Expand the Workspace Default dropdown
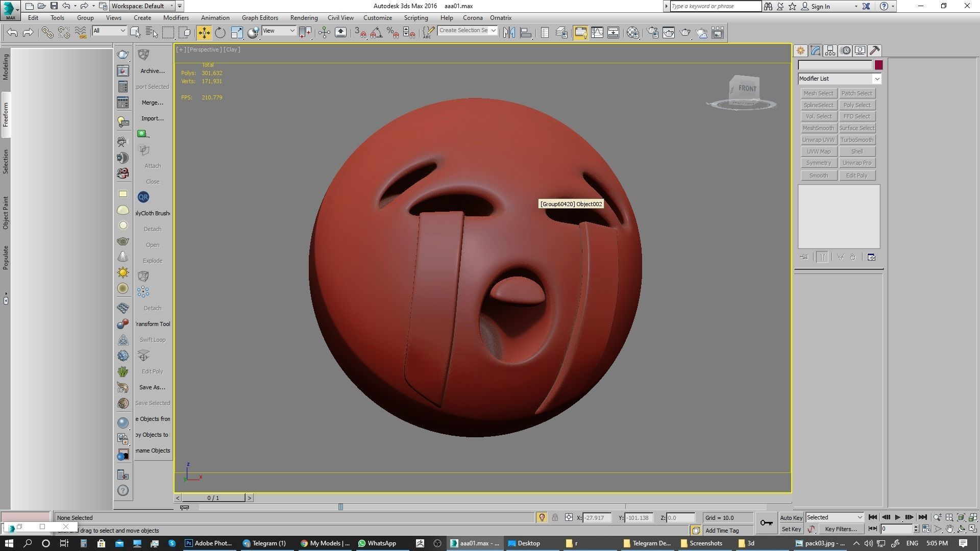 [142, 6]
